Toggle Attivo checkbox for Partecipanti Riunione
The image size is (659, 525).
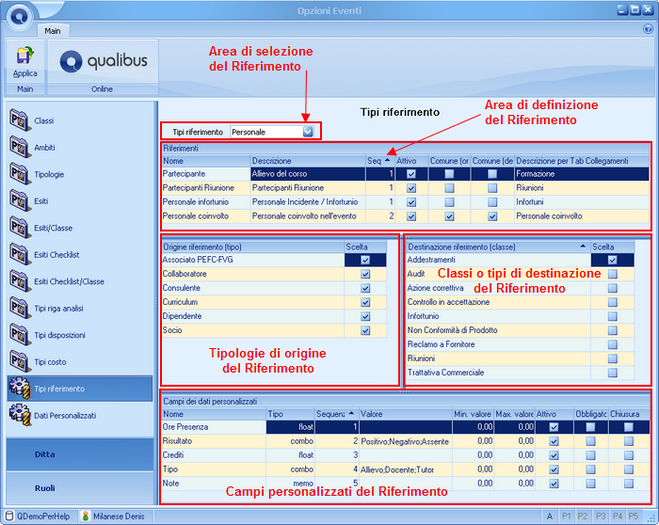coord(411,188)
